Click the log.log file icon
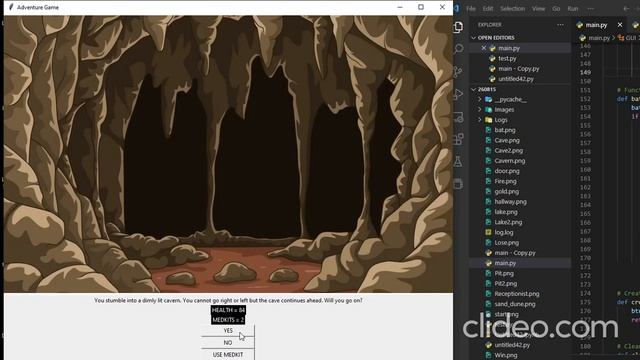The height and width of the screenshot is (360, 640). coord(489,232)
